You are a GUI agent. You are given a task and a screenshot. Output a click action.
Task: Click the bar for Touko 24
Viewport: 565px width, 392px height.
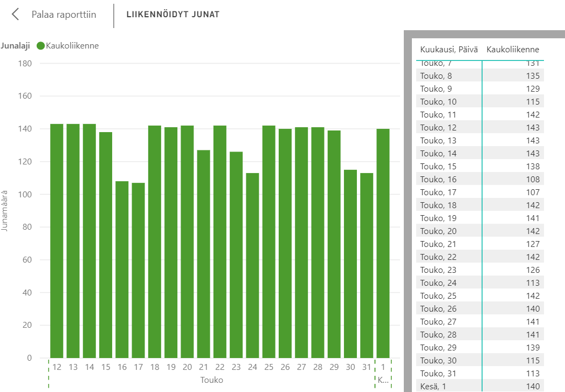tap(252, 265)
